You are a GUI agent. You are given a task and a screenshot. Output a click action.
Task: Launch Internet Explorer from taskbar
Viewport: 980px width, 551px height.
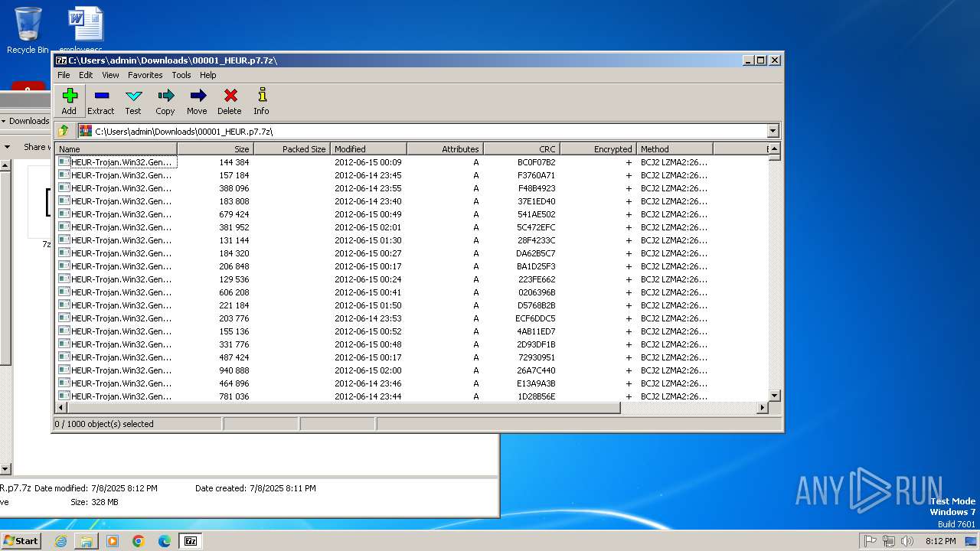click(x=60, y=541)
